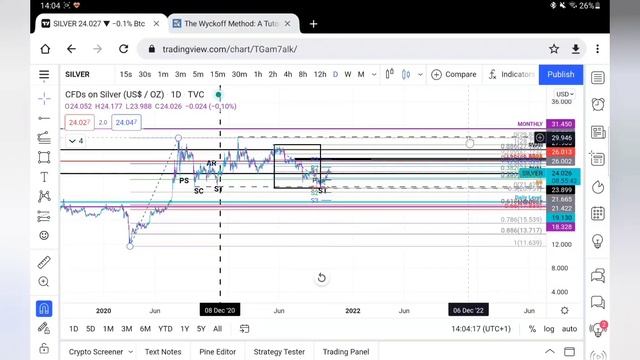Open the Compare symbols button

pyautogui.click(x=453, y=75)
